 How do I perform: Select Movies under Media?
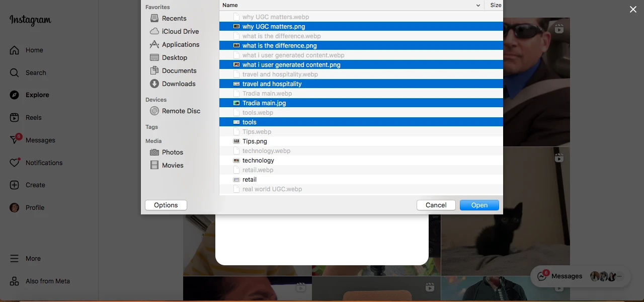(x=173, y=166)
